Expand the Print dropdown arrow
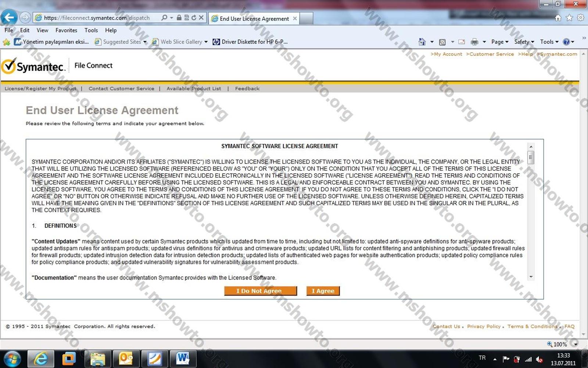Viewport: 588px width, 368px height. point(484,42)
